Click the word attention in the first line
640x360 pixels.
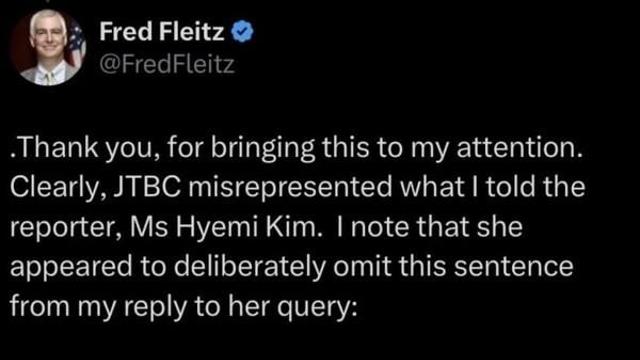pyautogui.click(x=519, y=148)
